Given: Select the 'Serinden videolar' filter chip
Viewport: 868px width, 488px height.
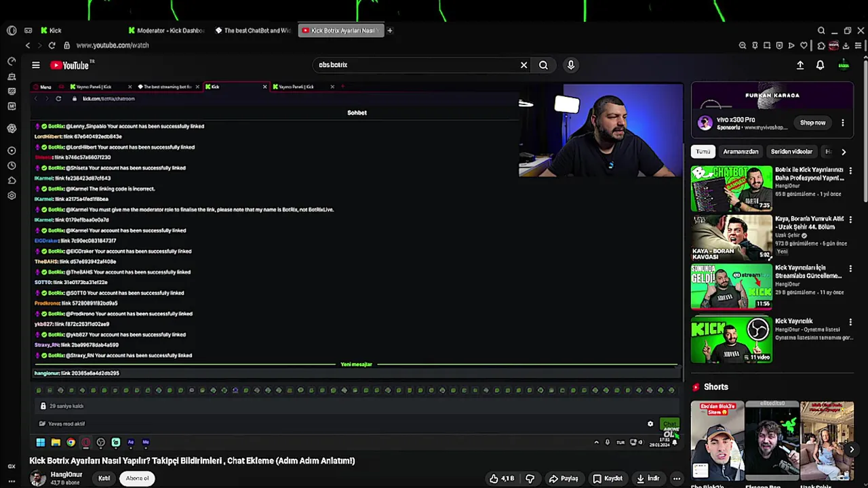Looking at the screenshot, I should [791, 152].
